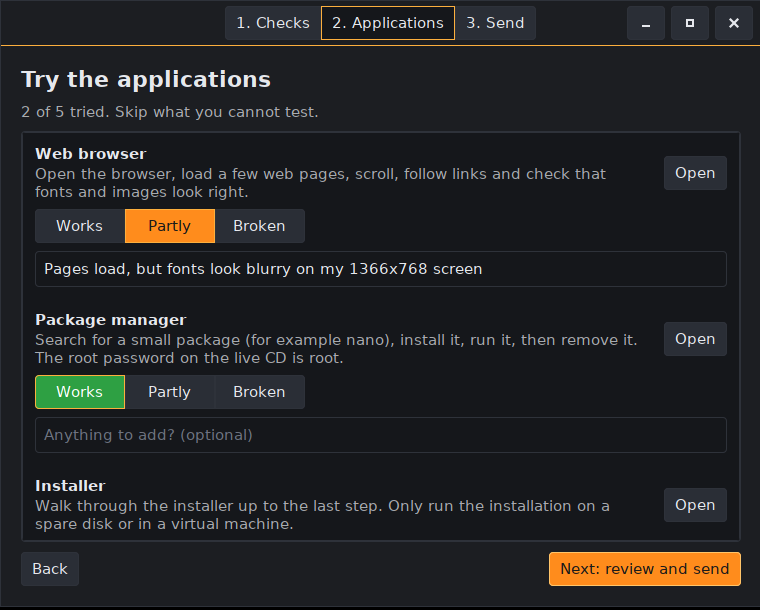Mark Web browser as Partly

(170, 226)
